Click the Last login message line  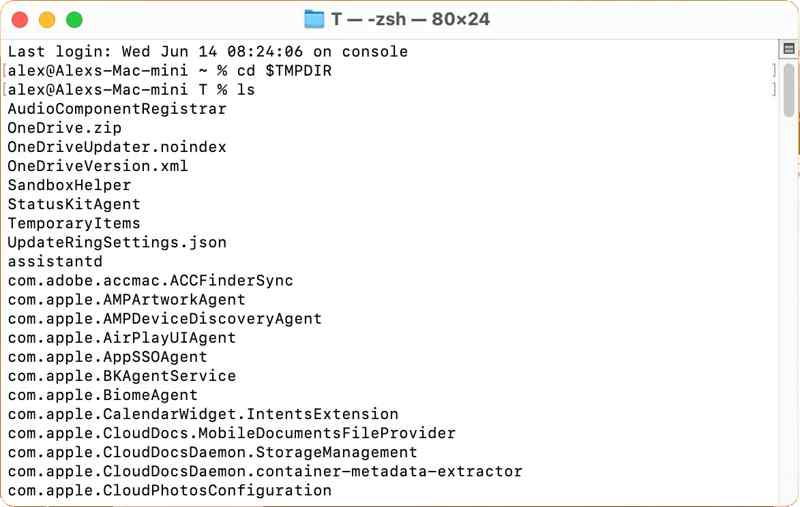tap(208, 52)
